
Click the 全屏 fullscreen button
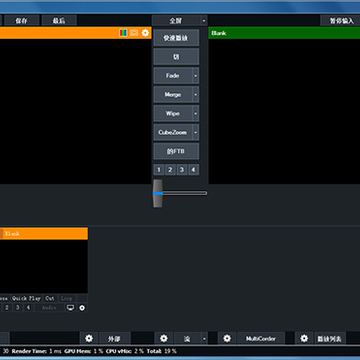click(176, 21)
